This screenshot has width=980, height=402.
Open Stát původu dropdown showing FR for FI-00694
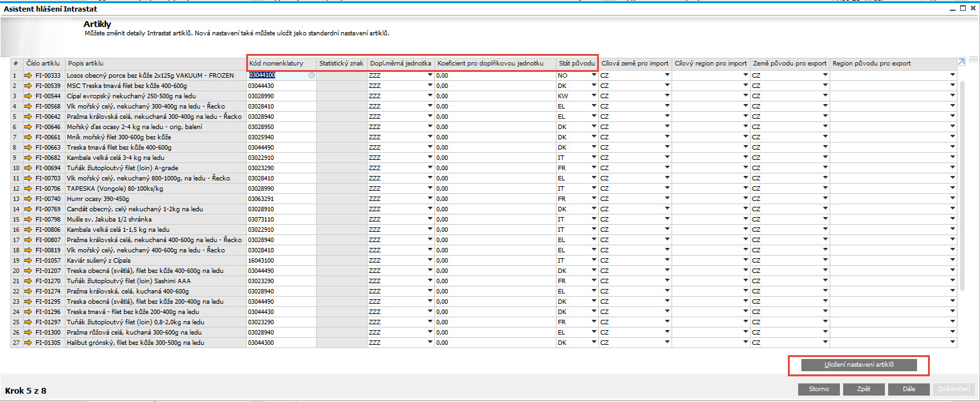[593, 168]
